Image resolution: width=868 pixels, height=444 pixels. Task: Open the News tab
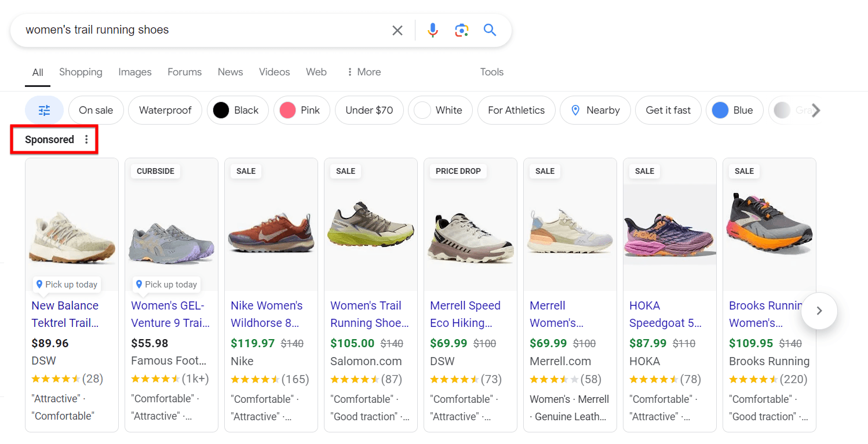coord(230,72)
